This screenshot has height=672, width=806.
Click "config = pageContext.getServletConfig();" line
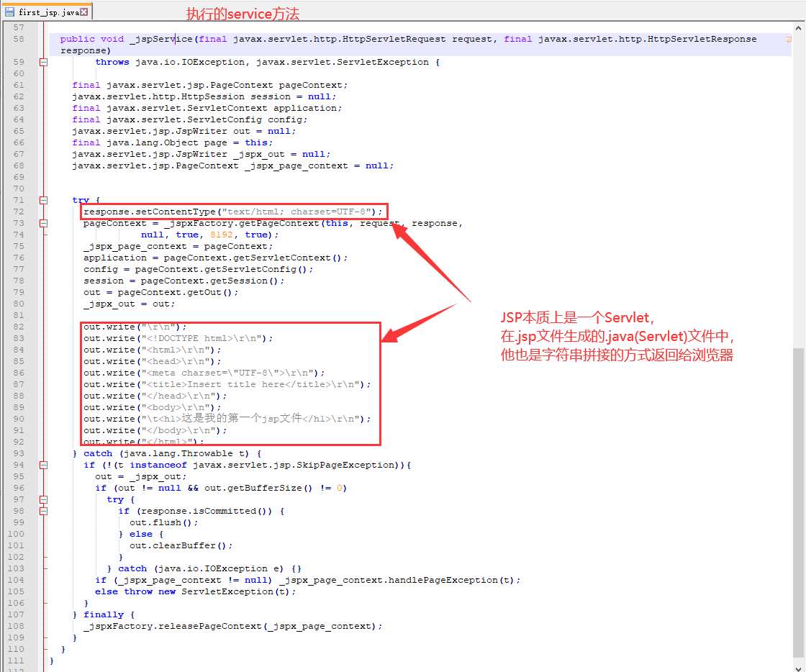pos(199,269)
